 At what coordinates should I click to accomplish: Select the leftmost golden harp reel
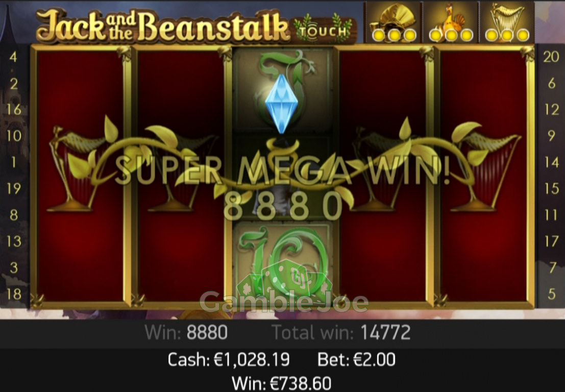coord(81,176)
